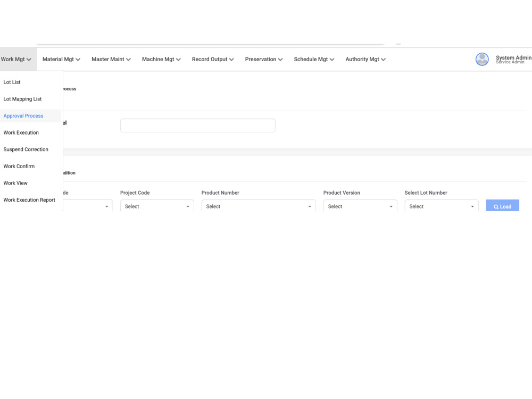Viewport: 532px width, 399px height.
Task: Expand the Product Number dropdown
Action: coord(259,206)
